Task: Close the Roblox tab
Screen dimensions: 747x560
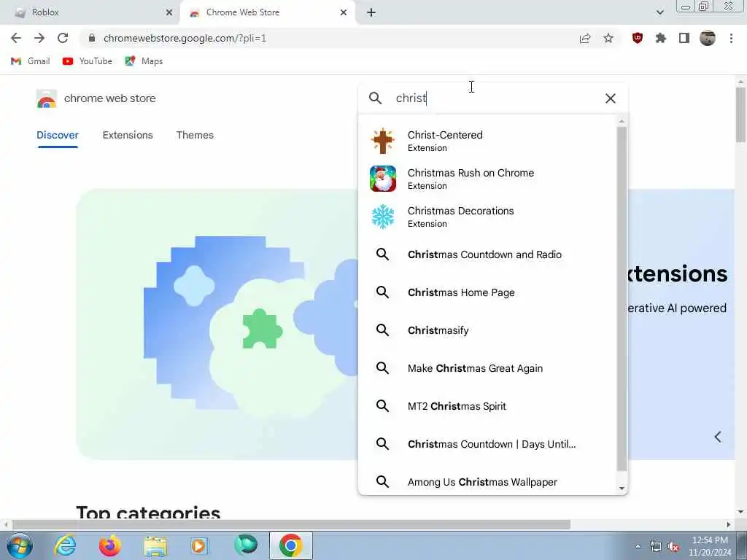Action: pos(169,12)
